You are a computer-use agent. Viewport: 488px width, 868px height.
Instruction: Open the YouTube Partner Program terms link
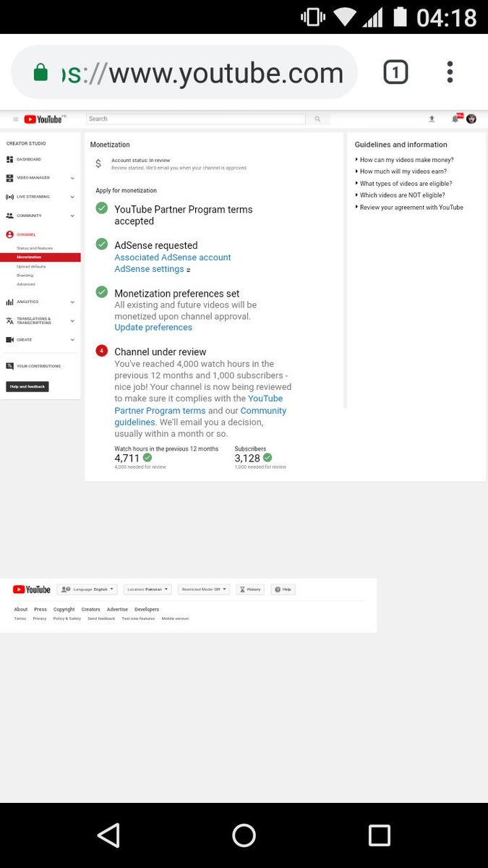pyautogui.click(x=199, y=404)
